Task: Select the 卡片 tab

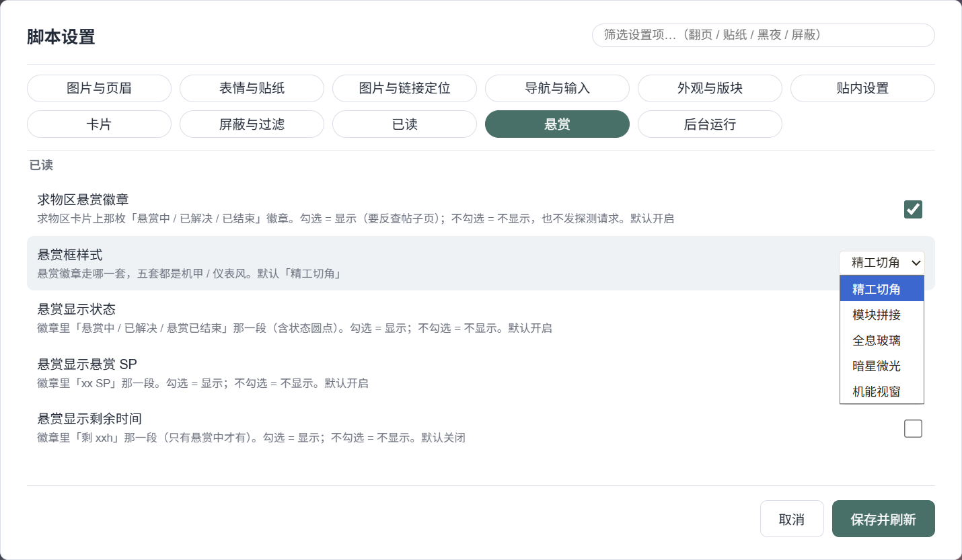Action: coord(99,124)
